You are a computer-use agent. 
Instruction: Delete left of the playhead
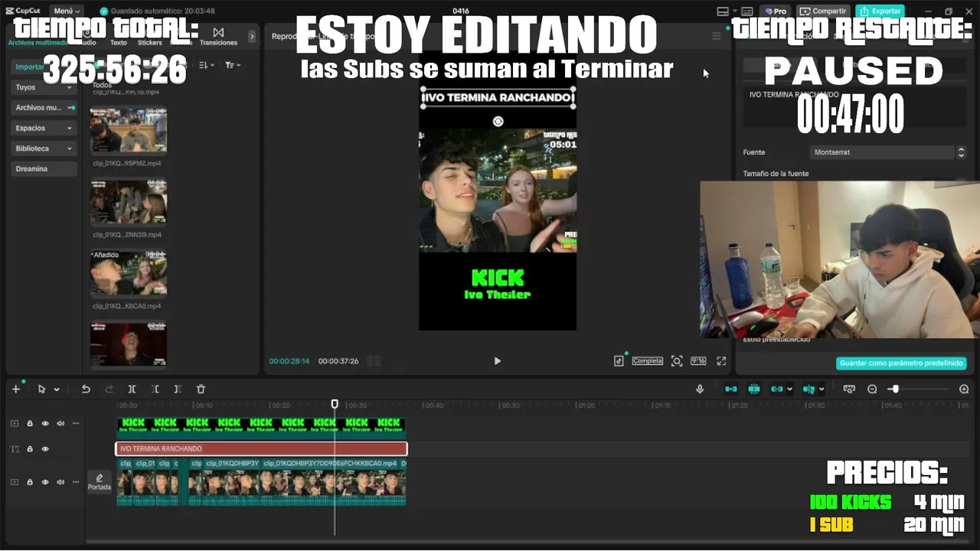155,389
